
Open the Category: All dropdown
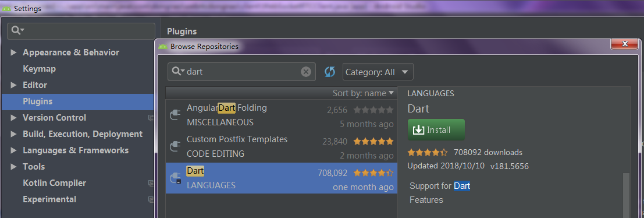378,72
